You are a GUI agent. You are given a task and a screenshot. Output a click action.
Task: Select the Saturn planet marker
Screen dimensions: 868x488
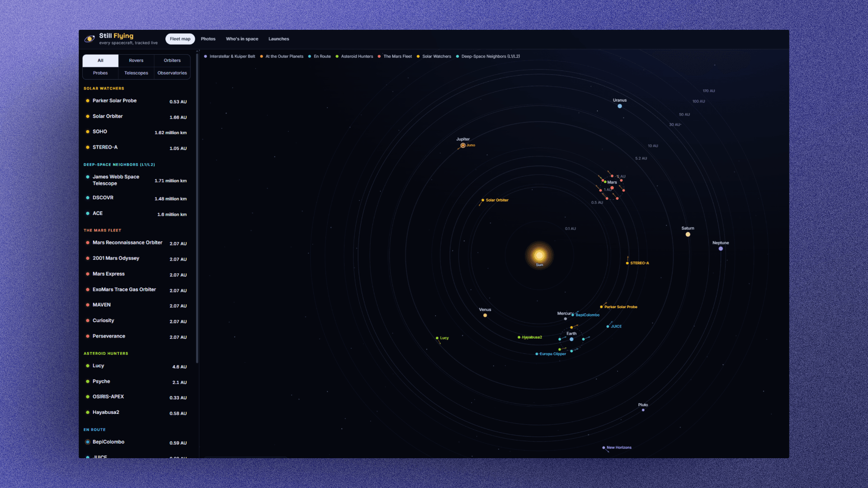click(688, 235)
